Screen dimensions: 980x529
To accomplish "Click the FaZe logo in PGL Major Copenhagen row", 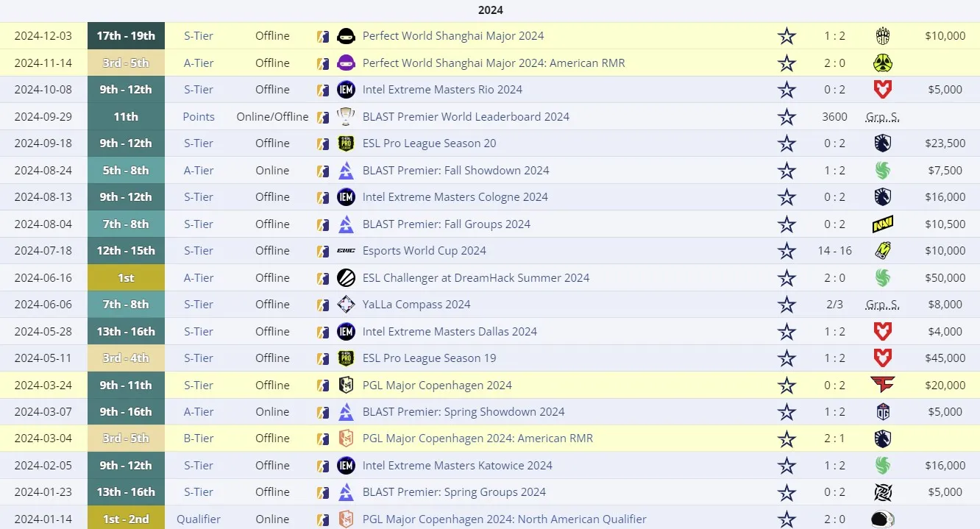I will click(883, 386).
